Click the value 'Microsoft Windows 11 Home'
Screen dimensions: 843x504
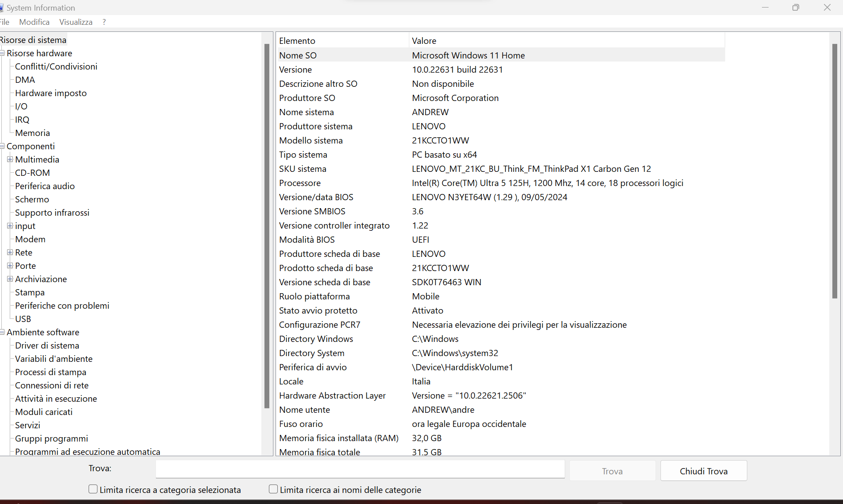coord(468,55)
